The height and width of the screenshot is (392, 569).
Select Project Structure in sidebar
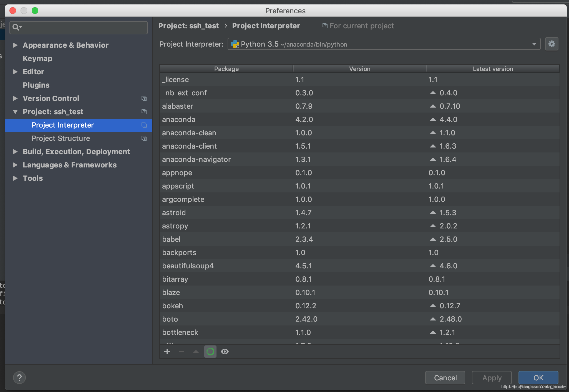(61, 138)
